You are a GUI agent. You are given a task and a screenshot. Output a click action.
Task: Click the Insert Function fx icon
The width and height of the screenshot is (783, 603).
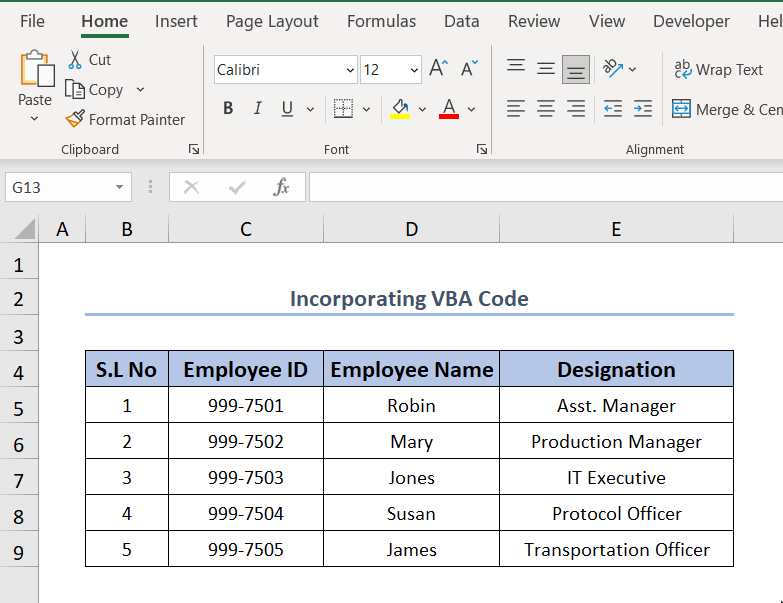click(281, 187)
